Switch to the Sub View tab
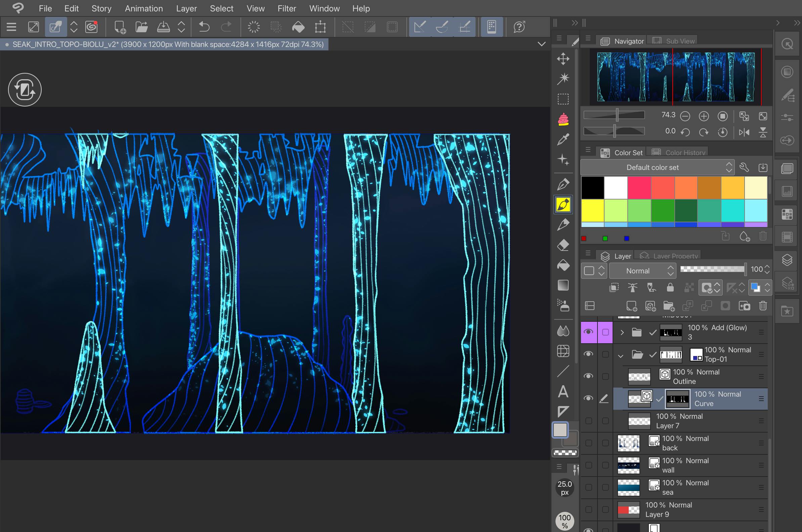Viewport: 802px width, 532px height. pyautogui.click(x=674, y=41)
